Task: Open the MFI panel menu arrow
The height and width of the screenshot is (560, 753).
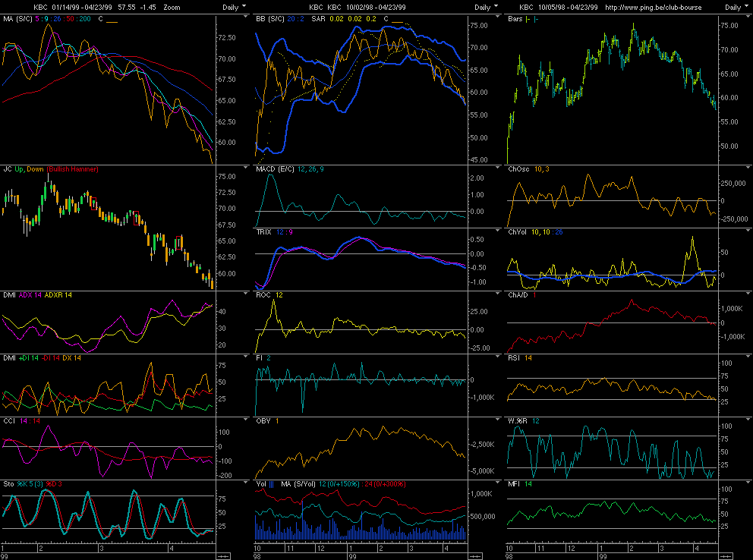Action: click(x=748, y=482)
